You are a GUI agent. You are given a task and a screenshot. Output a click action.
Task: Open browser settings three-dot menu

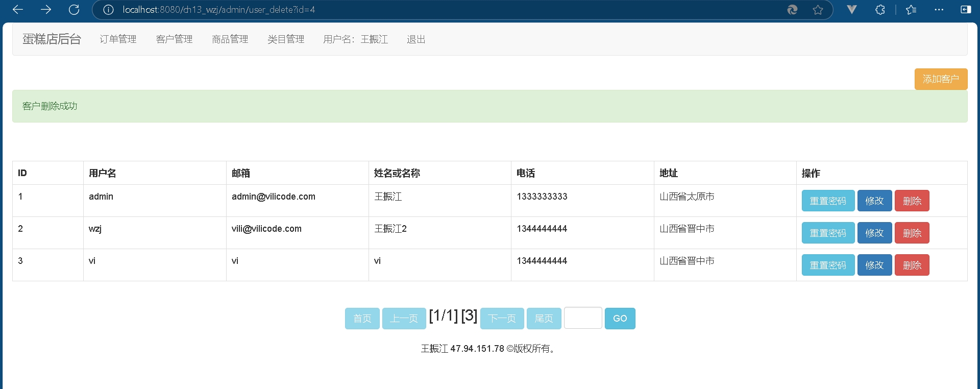point(939,10)
